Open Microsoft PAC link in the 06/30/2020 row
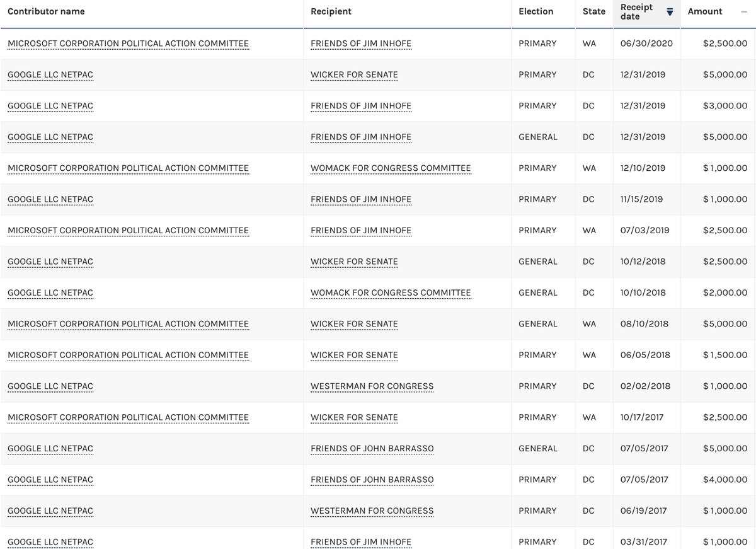The image size is (756, 549). 128,43
